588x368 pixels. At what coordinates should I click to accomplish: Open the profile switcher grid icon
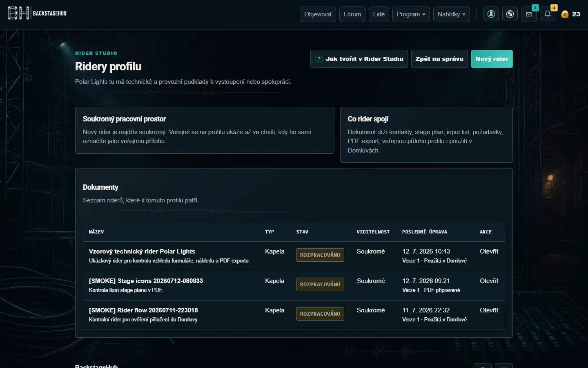(x=510, y=14)
